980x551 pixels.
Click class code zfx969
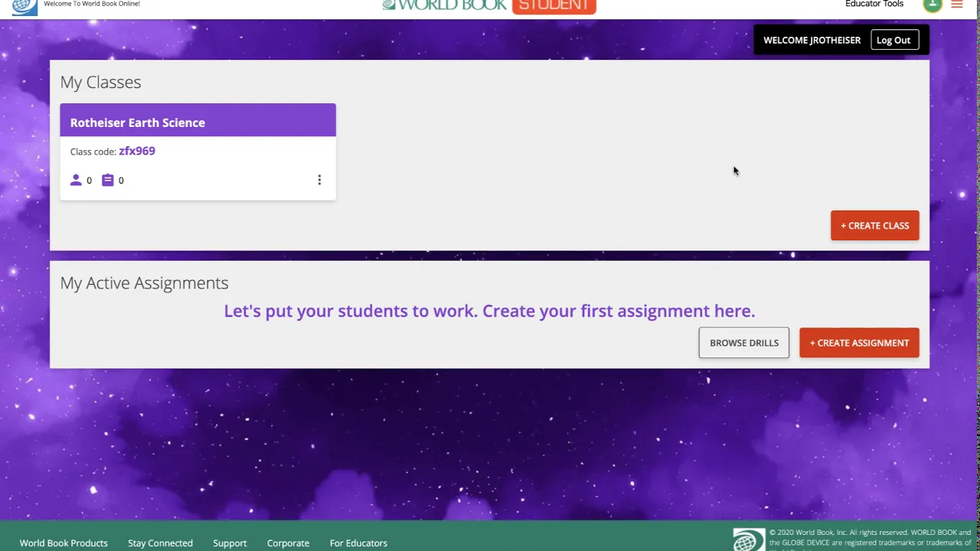[x=137, y=151]
